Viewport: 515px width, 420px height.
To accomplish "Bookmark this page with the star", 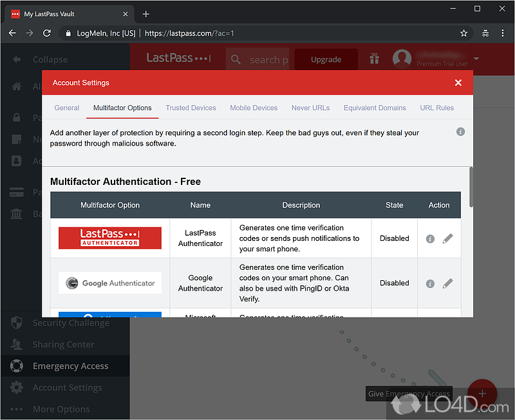I will (x=464, y=33).
